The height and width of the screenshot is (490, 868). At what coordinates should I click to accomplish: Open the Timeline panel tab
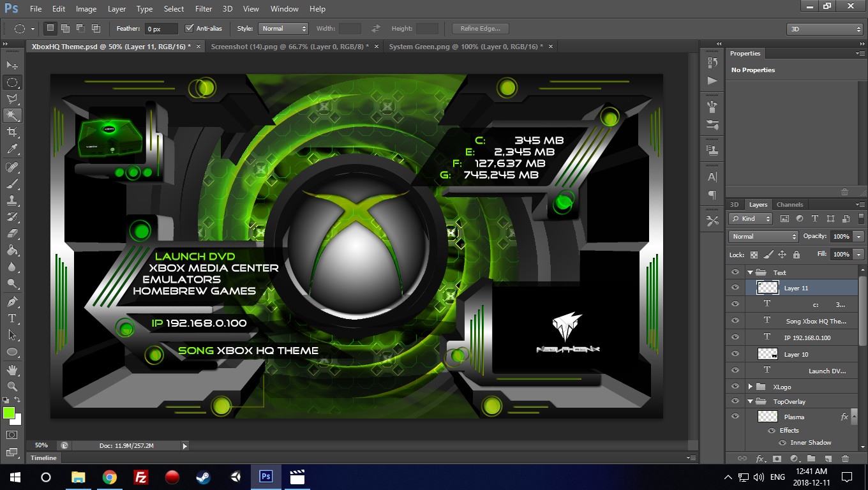[x=43, y=457]
